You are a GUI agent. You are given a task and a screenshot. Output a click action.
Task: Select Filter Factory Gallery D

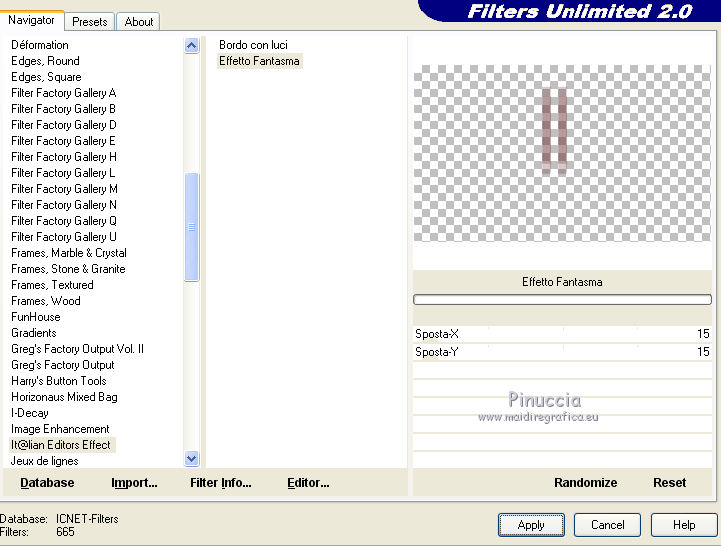point(63,125)
